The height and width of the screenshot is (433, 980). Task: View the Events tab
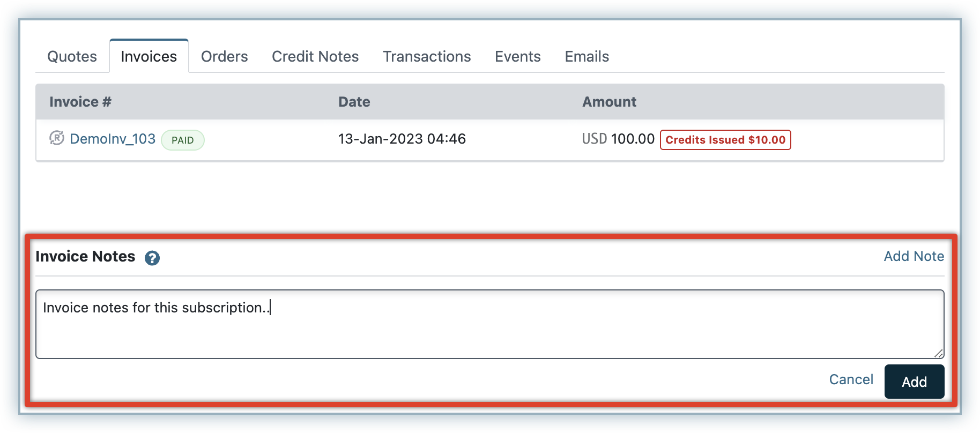tap(517, 56)
